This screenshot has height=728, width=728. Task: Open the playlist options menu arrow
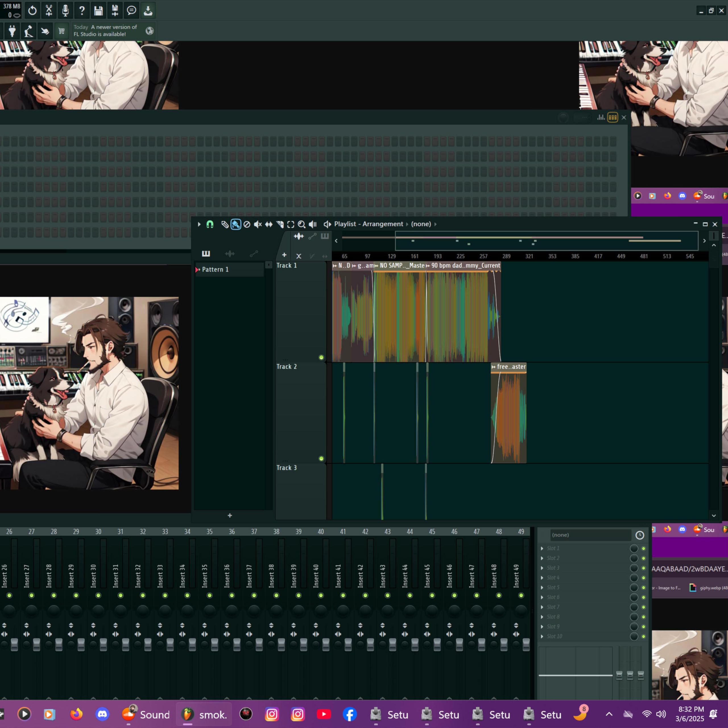coord(199,224)
